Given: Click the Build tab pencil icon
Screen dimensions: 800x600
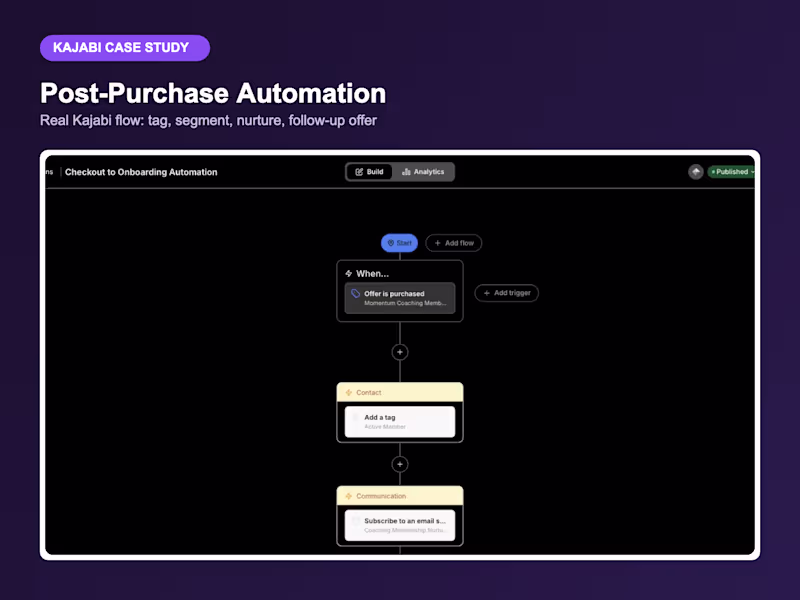Looking at the screenshot, I should point(359,172).
